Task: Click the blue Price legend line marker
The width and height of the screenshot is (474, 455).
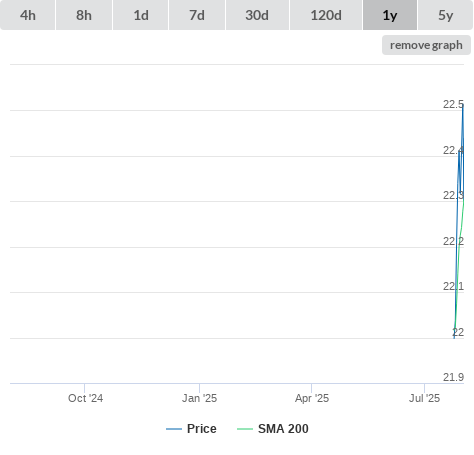Action: [174, 429]
